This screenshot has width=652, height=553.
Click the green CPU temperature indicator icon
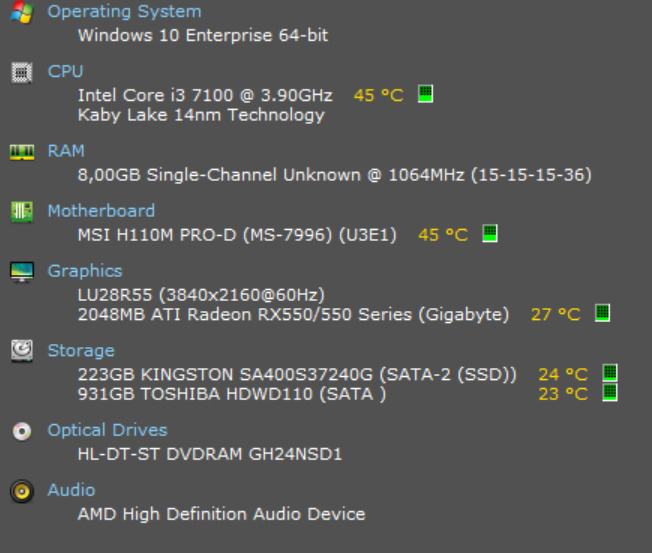(424, 94)
